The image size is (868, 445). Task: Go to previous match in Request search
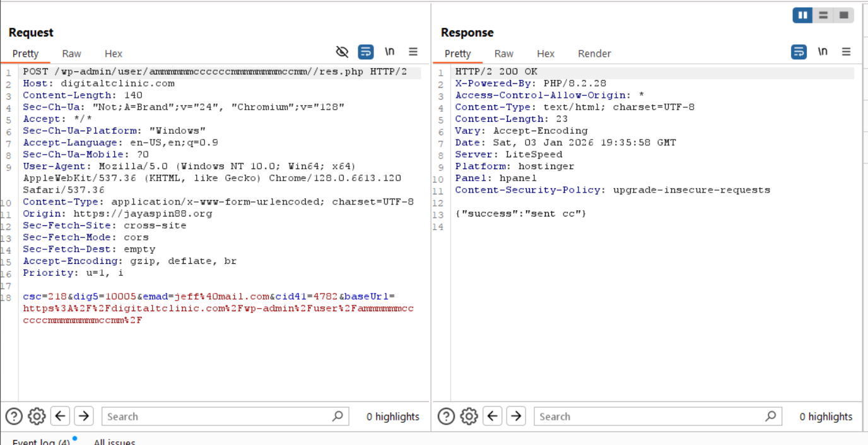coord(61,416)
